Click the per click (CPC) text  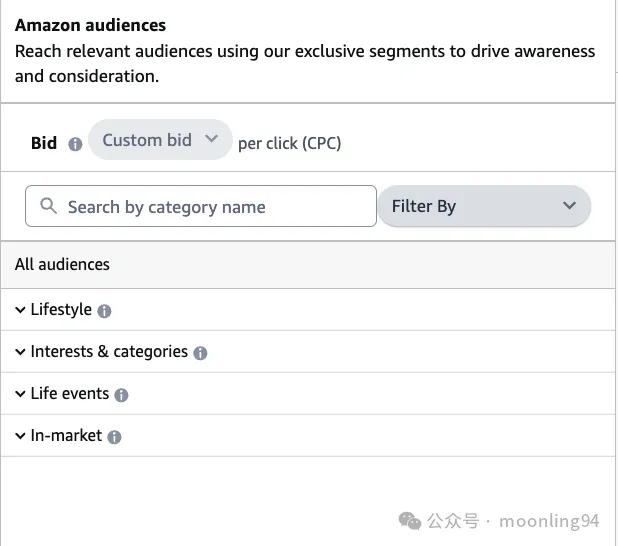(x=289, y=143)
